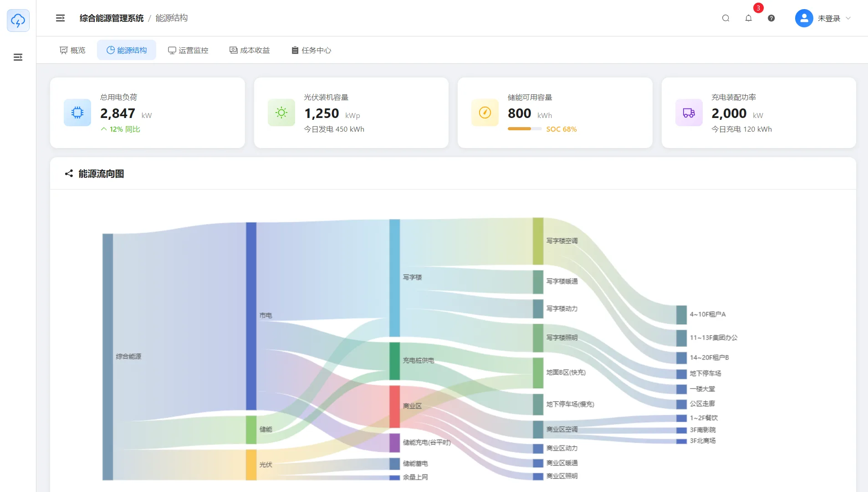This screenshot has width=868, height=492.
Task: Click the 商业区暖通 node label
Action: 562,463
